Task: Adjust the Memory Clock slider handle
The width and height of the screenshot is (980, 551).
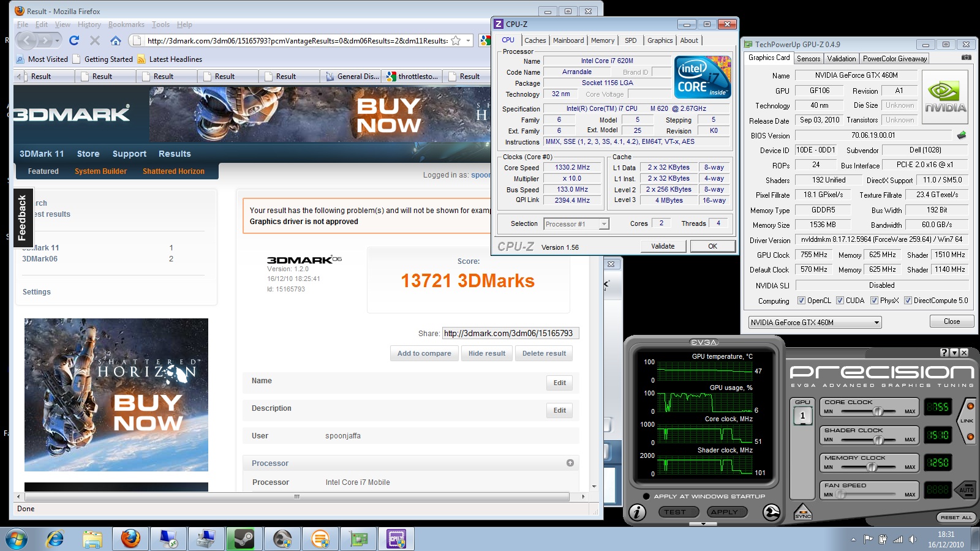Action: 872,467
